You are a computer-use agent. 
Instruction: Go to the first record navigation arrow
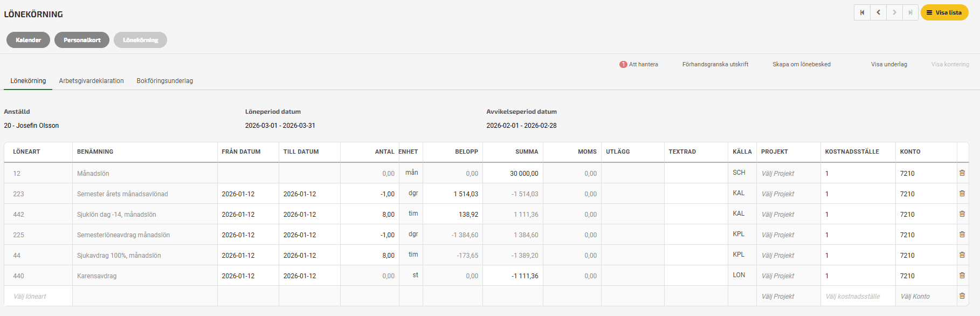(862, 12)
